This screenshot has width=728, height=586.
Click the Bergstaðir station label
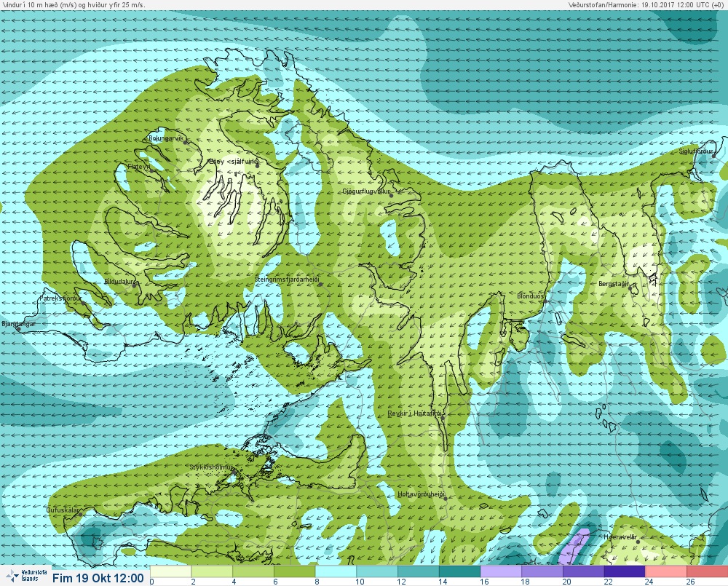coord(613,284)
